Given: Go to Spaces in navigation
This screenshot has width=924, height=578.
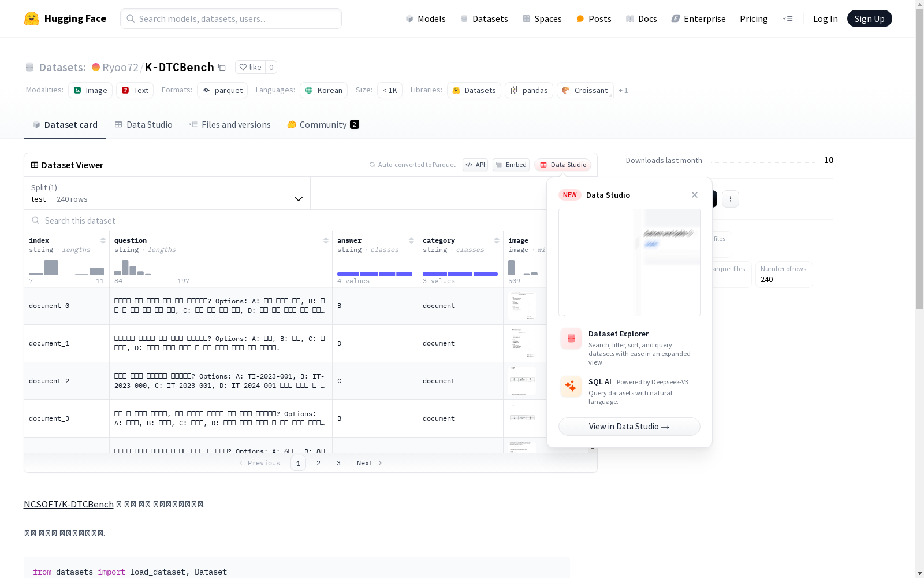Looking at the screenshot, I should pos(542,18).
